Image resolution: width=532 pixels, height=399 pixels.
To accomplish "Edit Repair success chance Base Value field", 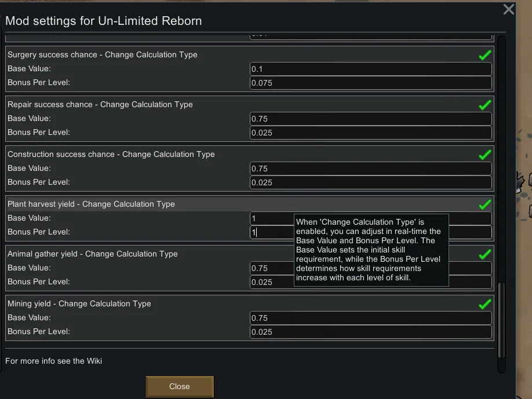I will pos(371,119).
